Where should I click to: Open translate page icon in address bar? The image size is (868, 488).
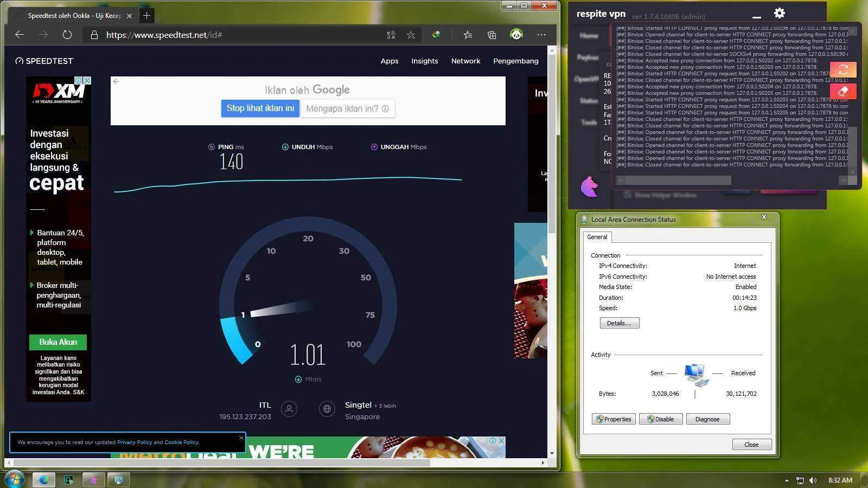point(391,35)
